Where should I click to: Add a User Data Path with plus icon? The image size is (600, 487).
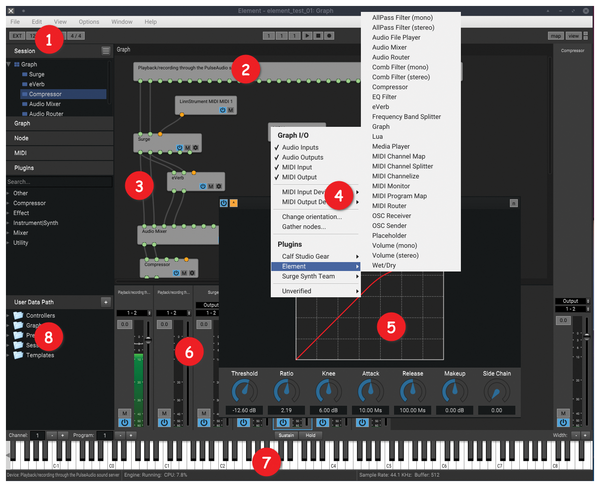[x=106, y=302]
